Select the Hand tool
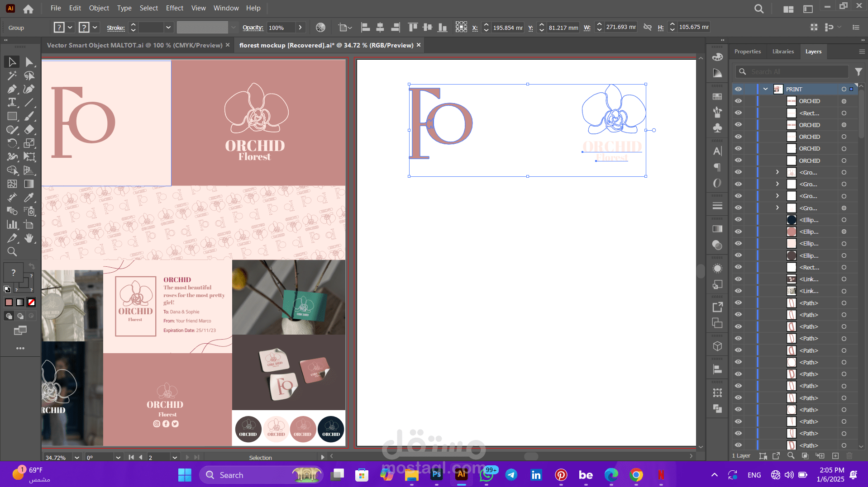The image size is (868, 487). pyautogui.click(x=29, y=238)
